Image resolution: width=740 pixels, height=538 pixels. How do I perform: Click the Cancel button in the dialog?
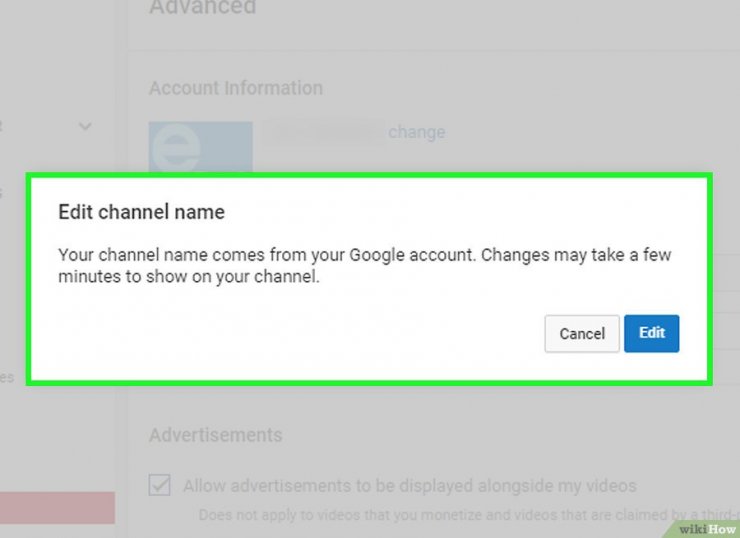point(581,334)
